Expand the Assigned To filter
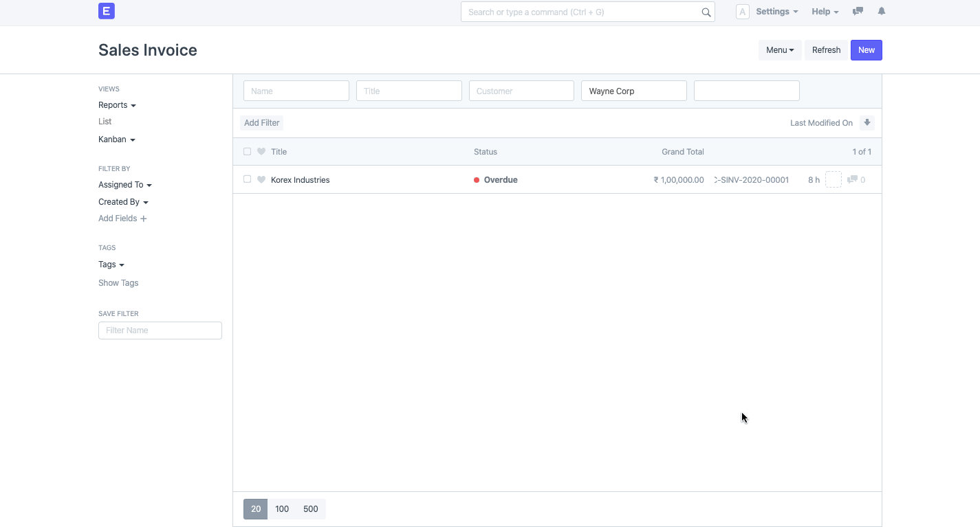 pyautogui.click(x=124, y=184)
